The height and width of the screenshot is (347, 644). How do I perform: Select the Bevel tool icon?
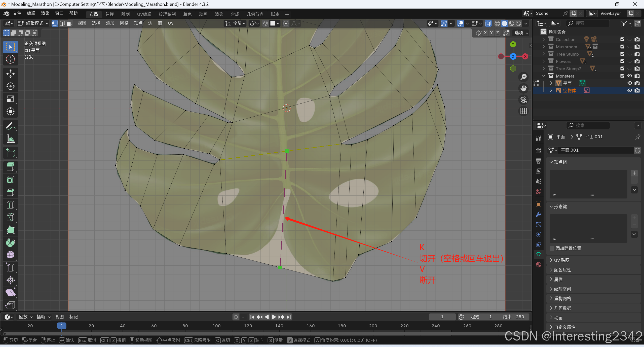10,192
